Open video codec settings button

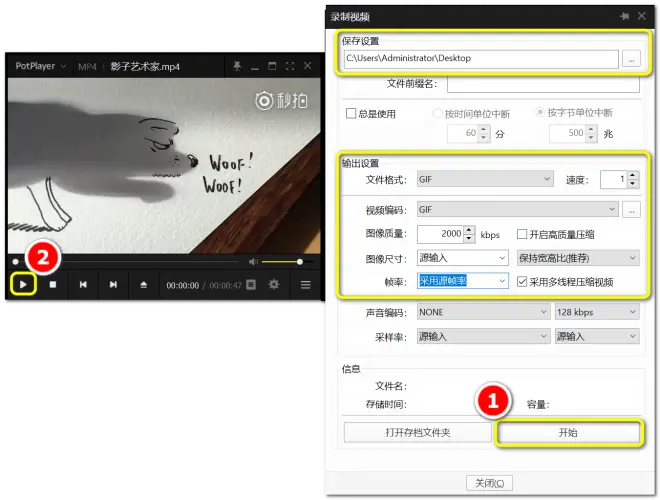[x=631, y=210]
